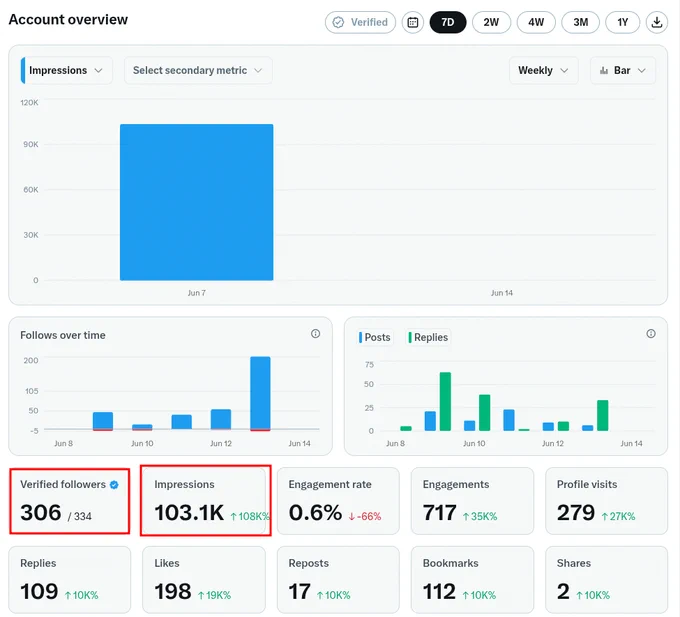This screenshot has width=680, height=617.
Task: Click tallest green Replies bar
Action: (445, 402)
